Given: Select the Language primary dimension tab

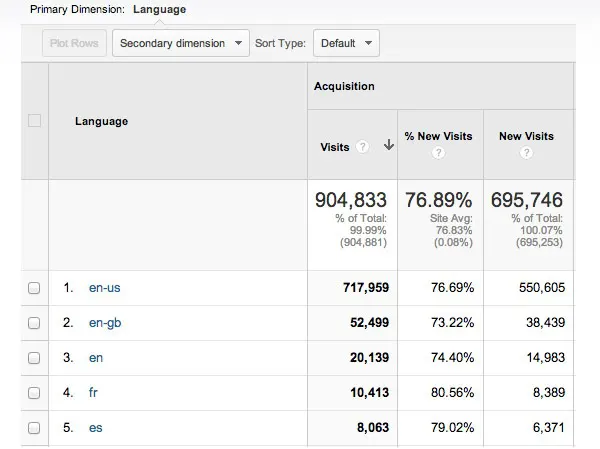Looking at the screenshot, I should [160, 10].
